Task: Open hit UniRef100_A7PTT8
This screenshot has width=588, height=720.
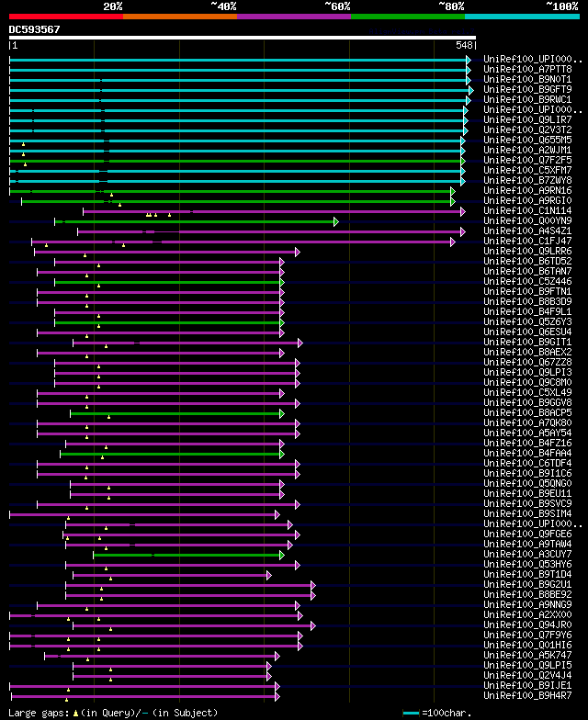Action: [x=527, y=70]
